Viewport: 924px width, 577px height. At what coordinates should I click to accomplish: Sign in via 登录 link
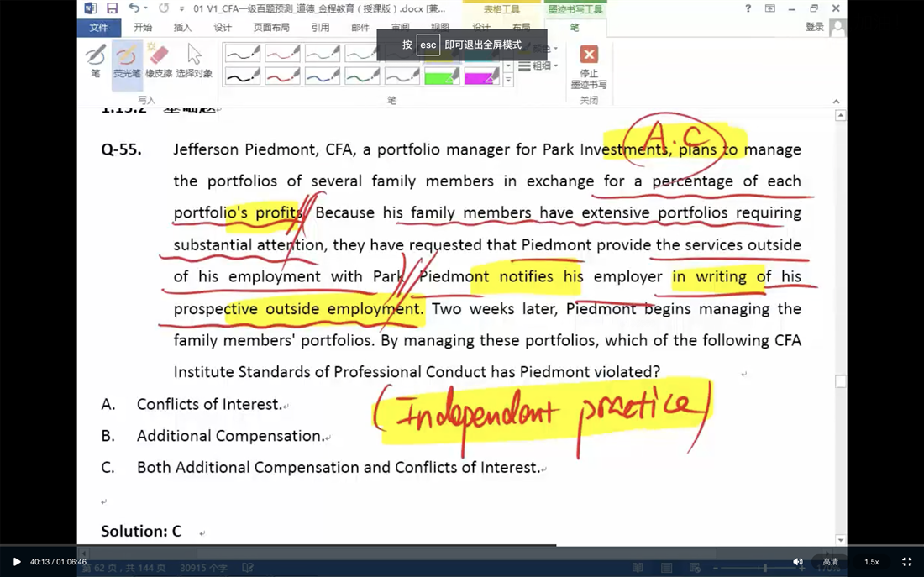point(815,27)
